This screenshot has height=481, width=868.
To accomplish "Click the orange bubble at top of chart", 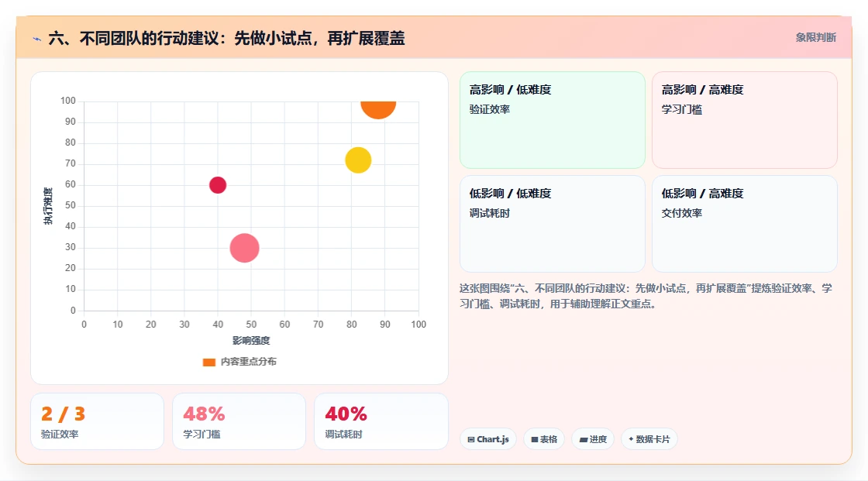I will coord(378,109).
